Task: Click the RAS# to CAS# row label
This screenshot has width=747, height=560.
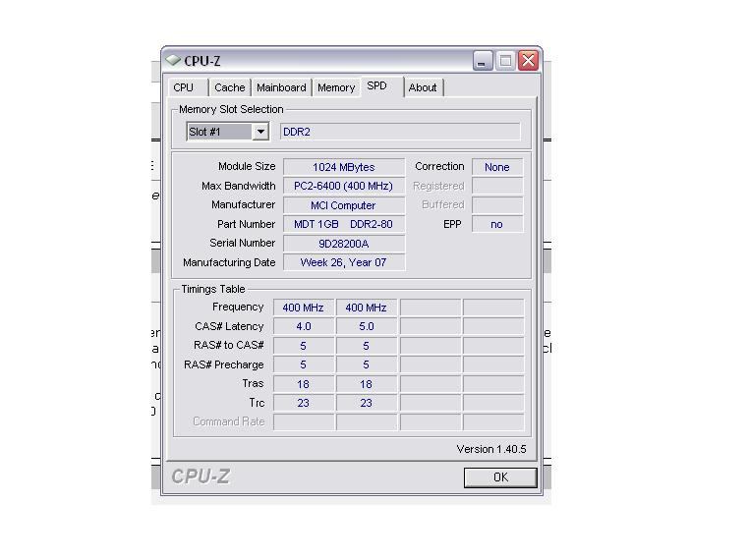Action: tap(229, 345)
